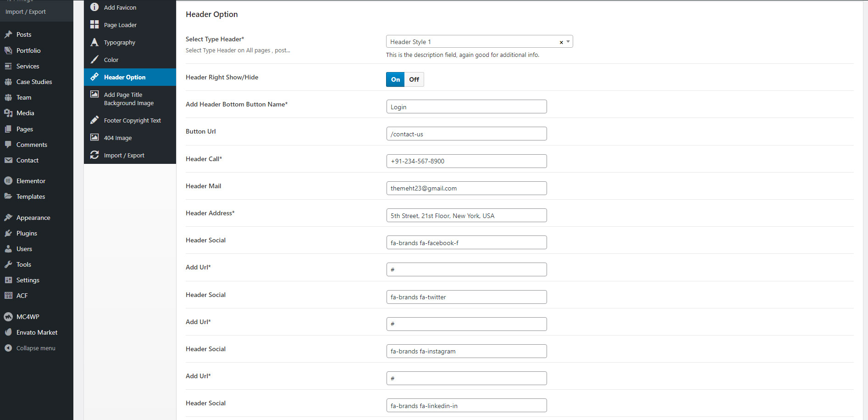Click Add Url field below facebook social
The width and height of the screenshot is (868, 420).
click(x=466, y=269)
